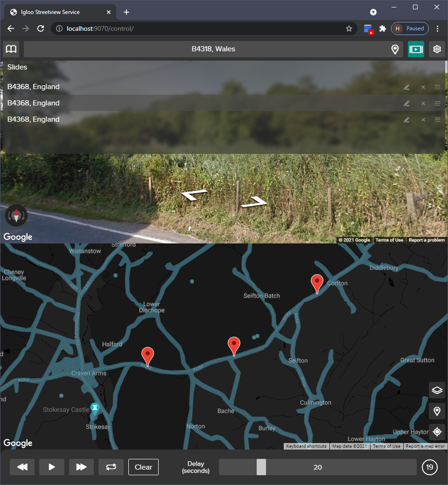448x485 pixels.
Task: Toggle loop playback of slides
Action: tap(111, 467)
